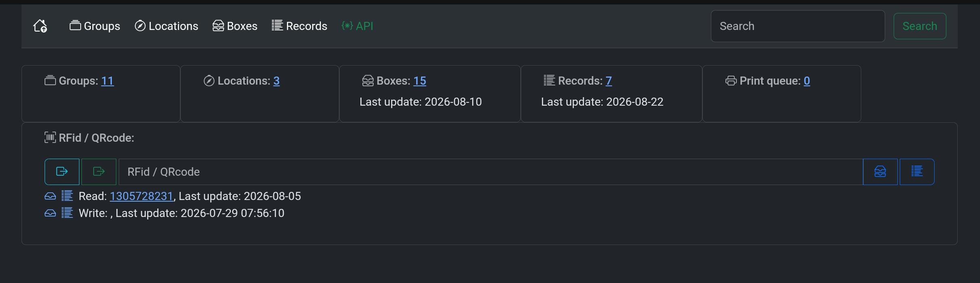Open the read tag link 1305728231
This screenshot has height=283, width=980.
click(x=141, y=196)
